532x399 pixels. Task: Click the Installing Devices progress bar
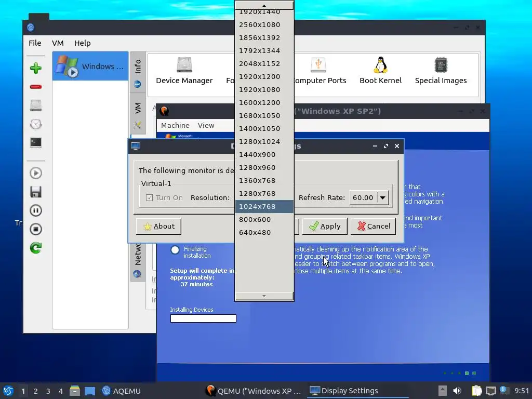pyautogui.click(x=203, y=318)
